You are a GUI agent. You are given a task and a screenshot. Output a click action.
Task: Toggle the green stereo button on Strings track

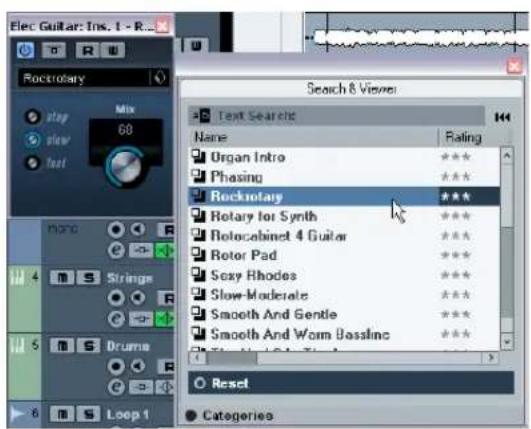pos(164,319)
